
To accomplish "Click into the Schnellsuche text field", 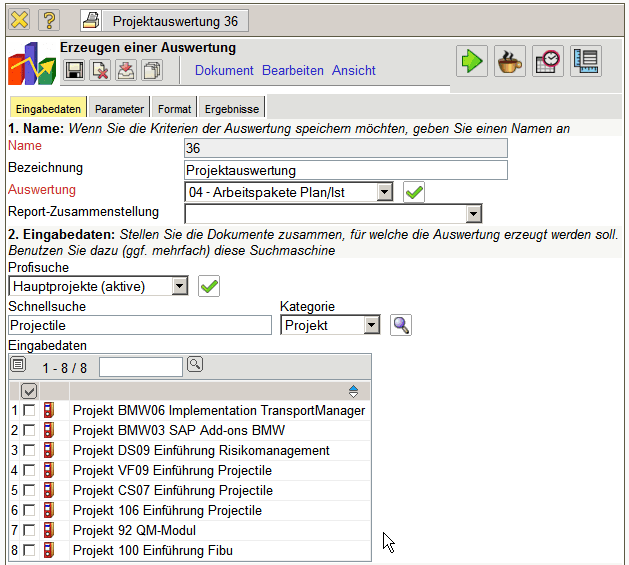I will (x=139, y=325).
